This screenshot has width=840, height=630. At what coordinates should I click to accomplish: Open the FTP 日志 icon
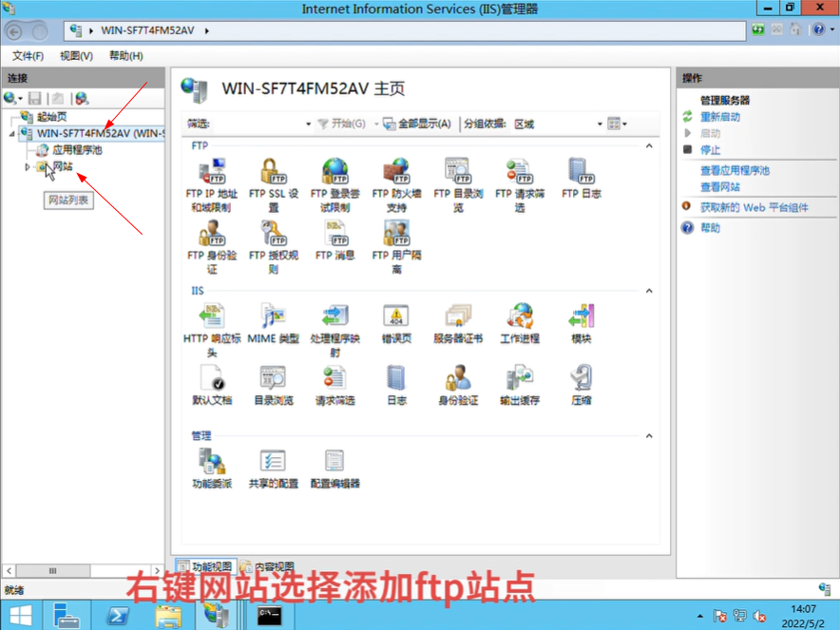pyautogui.click(x=582, y=178)
